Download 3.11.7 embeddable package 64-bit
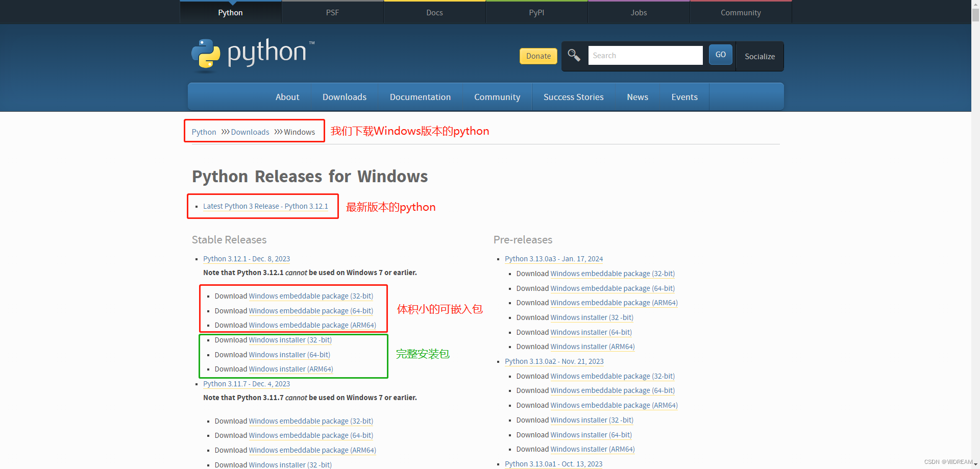This screenshot has width=980, height=469. click(311, 435)
